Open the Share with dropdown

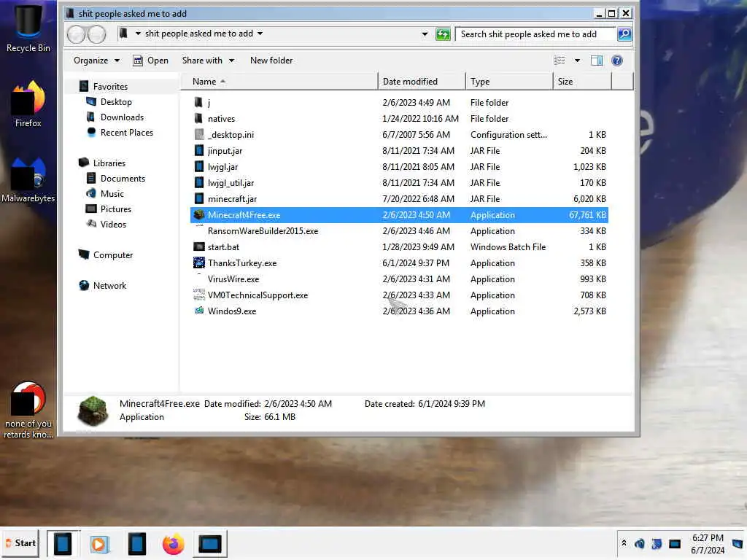click(208, 61)
